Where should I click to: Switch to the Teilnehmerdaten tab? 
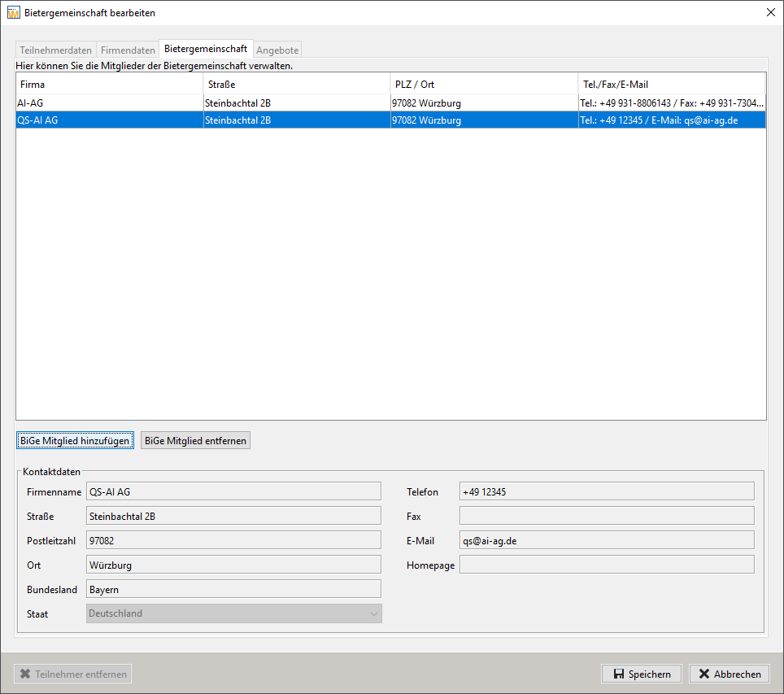tap(55, 50)
